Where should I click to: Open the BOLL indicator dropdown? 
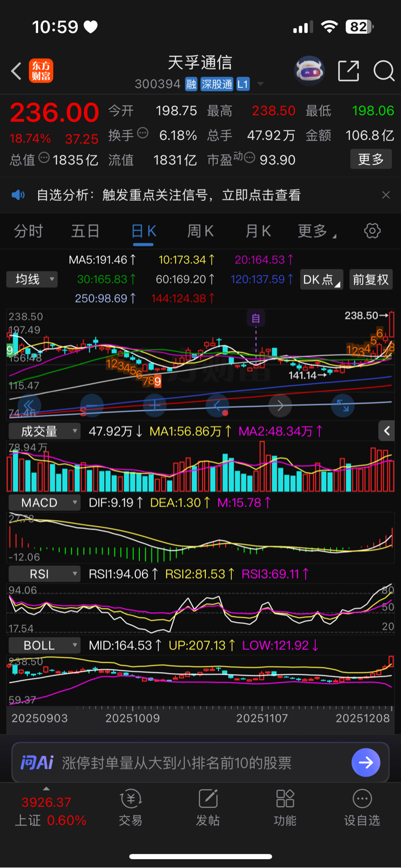[x=44, y=646]
